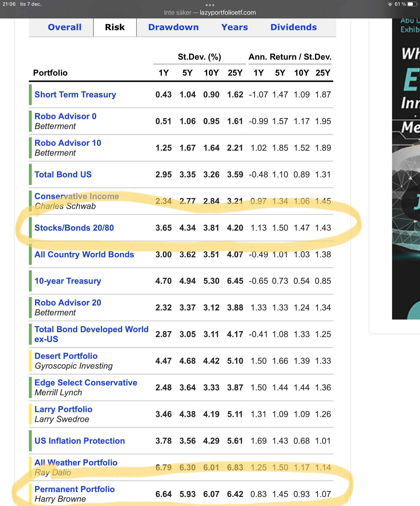Click the Total Bond US link
Screen dimensions: 420x506
tap(63, 174)
